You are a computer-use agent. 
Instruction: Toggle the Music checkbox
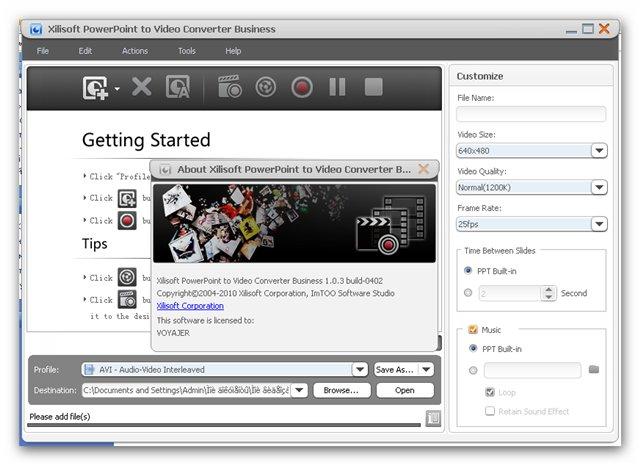pyautogui.click(x=473, y=329)
